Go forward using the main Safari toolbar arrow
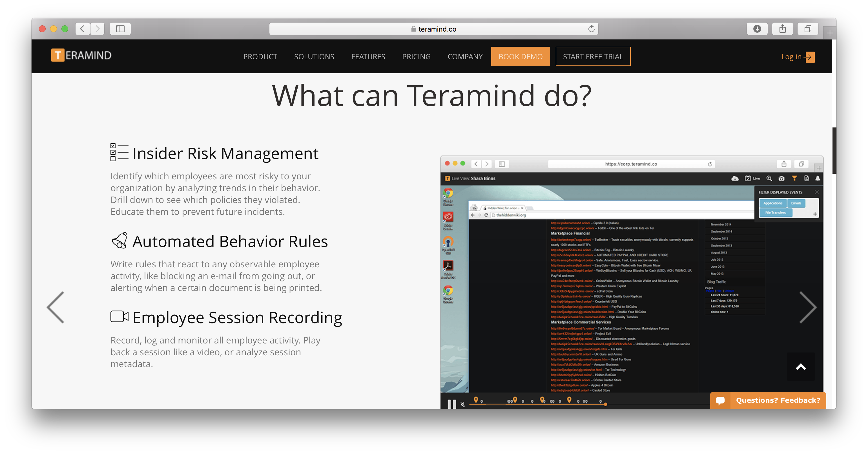The width and height of the screenshot is (868, 454). (x=98, y=29)
